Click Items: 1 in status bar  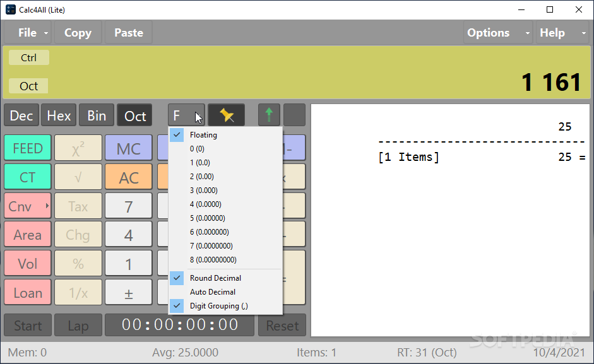pyautogui.click(x=316, y=353)
